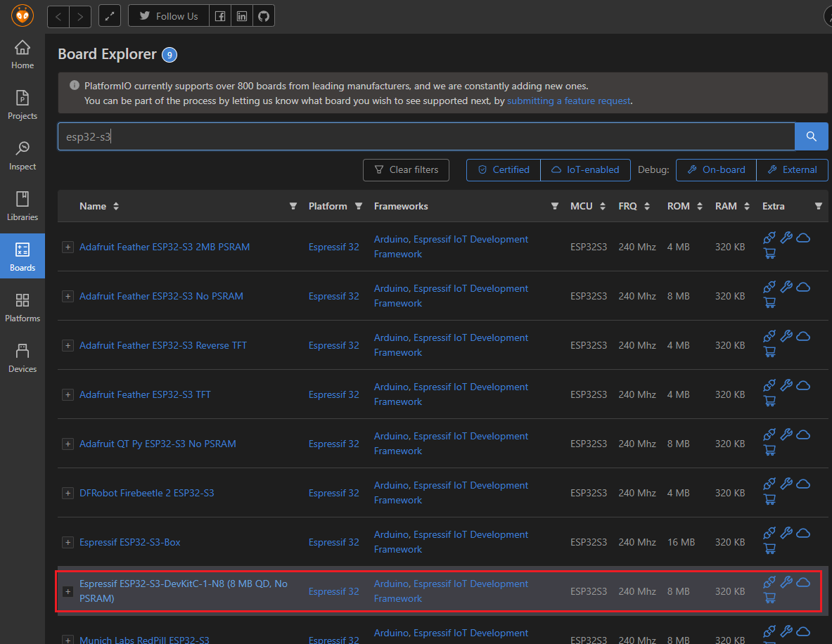832x644 pixels.
Task: Open submitting a feature request link
Action: coord(569,101)
